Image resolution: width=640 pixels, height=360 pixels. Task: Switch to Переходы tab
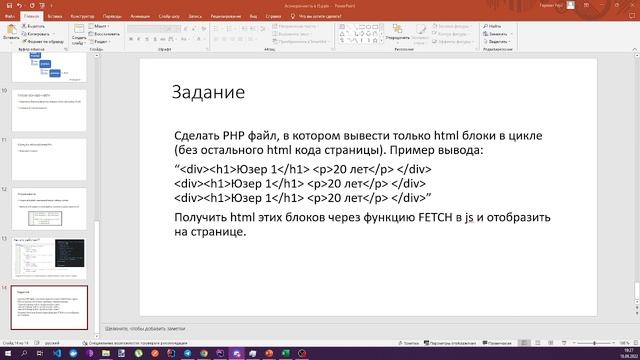click(112, 16)
